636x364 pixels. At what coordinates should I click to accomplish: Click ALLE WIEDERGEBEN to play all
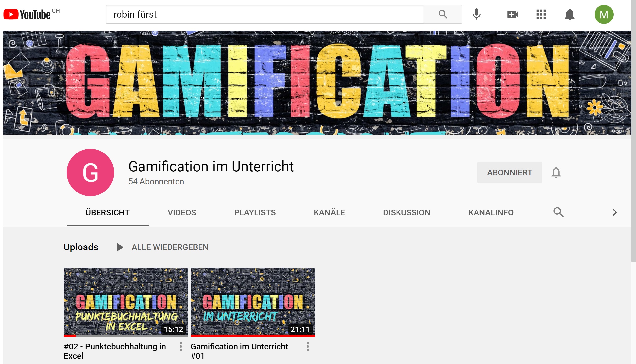170,247
